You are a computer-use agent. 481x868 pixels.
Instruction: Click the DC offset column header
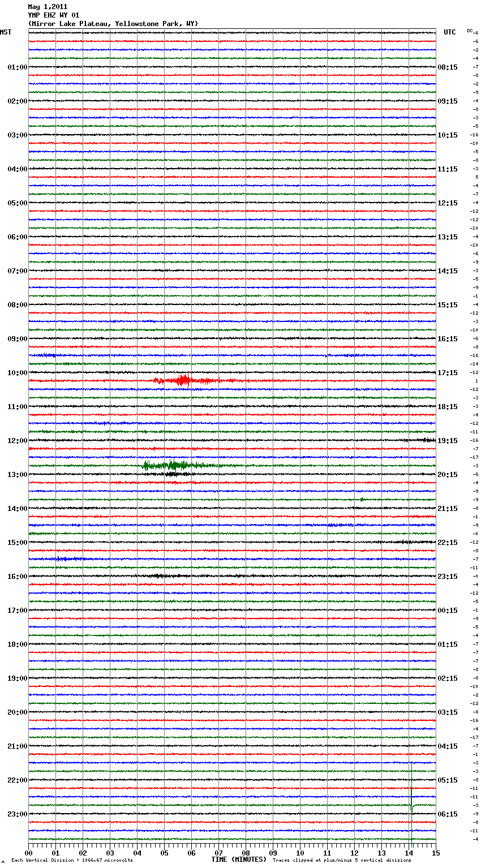470,31
